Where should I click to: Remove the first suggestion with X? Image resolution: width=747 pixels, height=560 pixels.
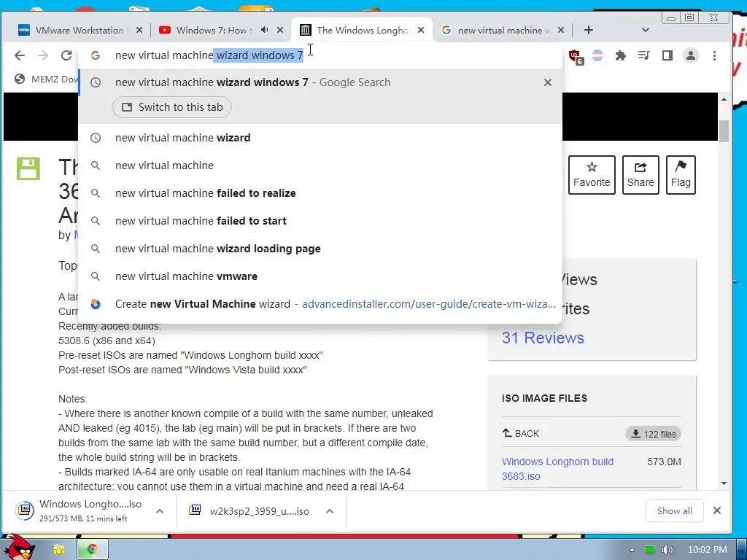click(547, 82)
